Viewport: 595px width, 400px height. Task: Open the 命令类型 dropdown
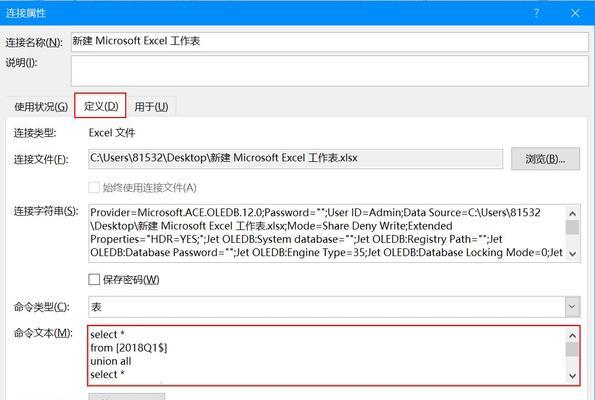572,307
